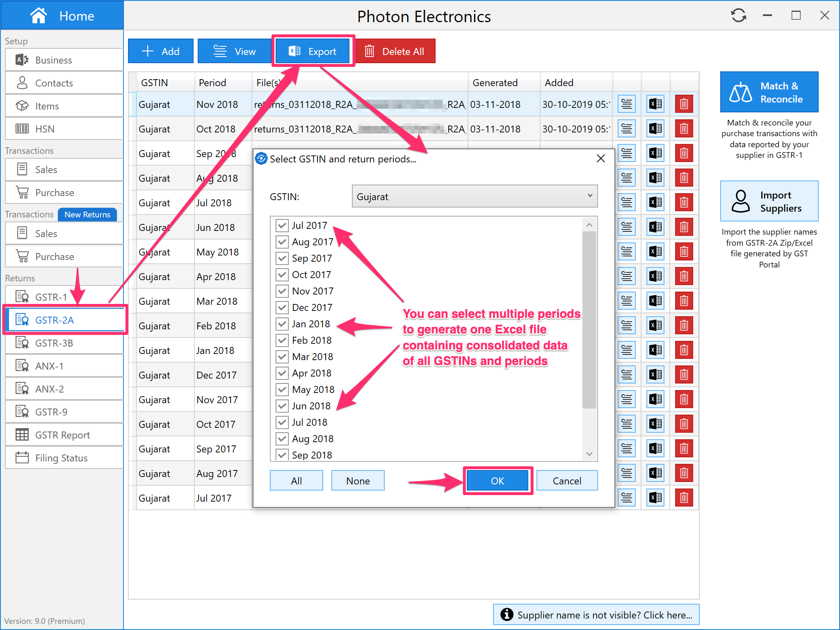Uncheck the Jul 2017 period checkbox

[x=282, y=226]
